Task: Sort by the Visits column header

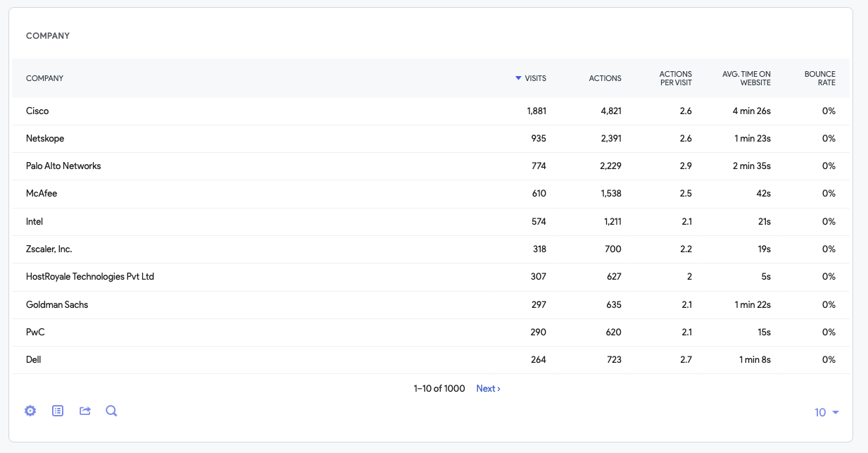Action: 535,78
